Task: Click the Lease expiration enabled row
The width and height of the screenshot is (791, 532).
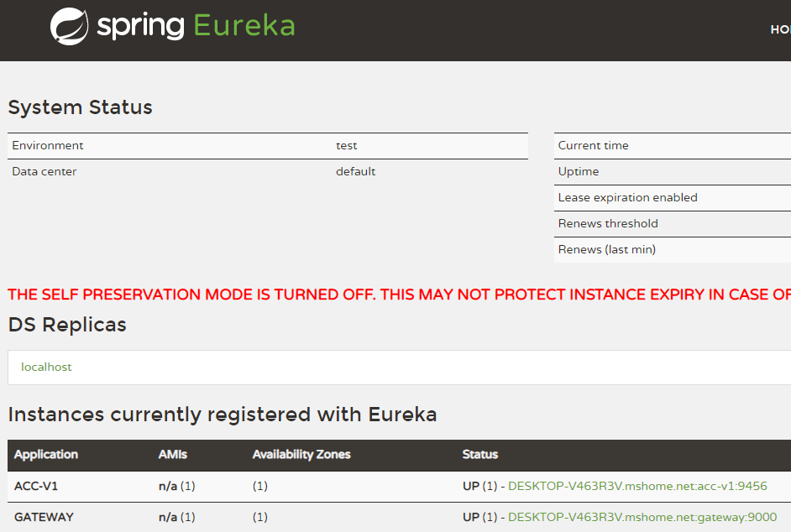Action: coord(627,197)
